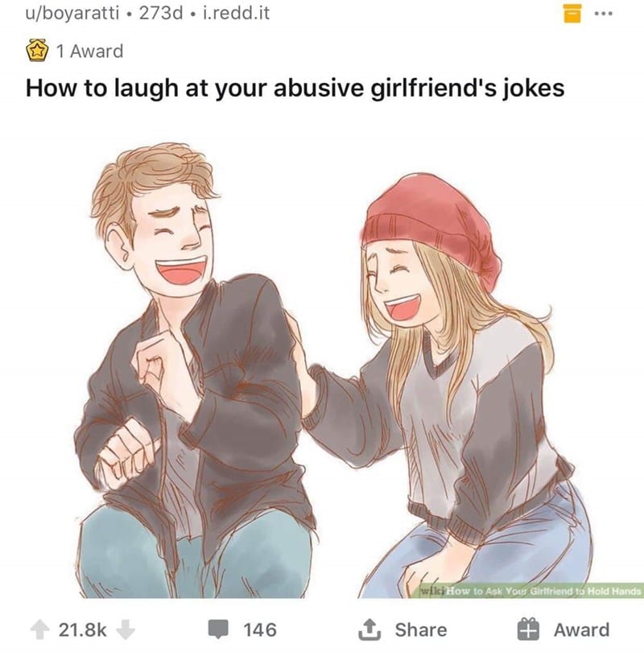Click the gold star award badge
Viewport: 644px width, 656px height.
(36, 51)
